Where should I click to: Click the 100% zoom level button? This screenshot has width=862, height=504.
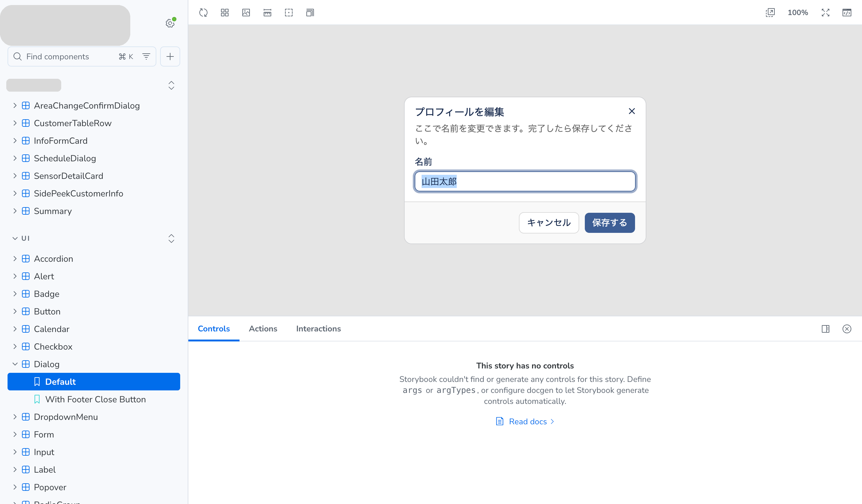pyautogui.click(x=798, y=13)
